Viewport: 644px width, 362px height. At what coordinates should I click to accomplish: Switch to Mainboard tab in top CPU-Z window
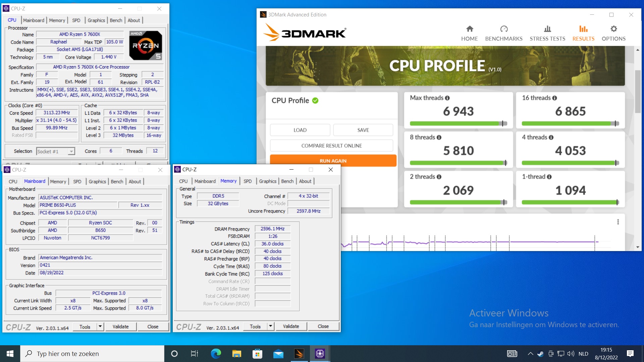(34, 20)
